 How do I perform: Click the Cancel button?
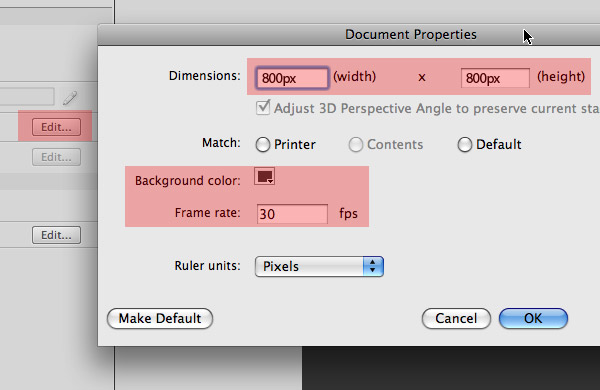point(456,318)
